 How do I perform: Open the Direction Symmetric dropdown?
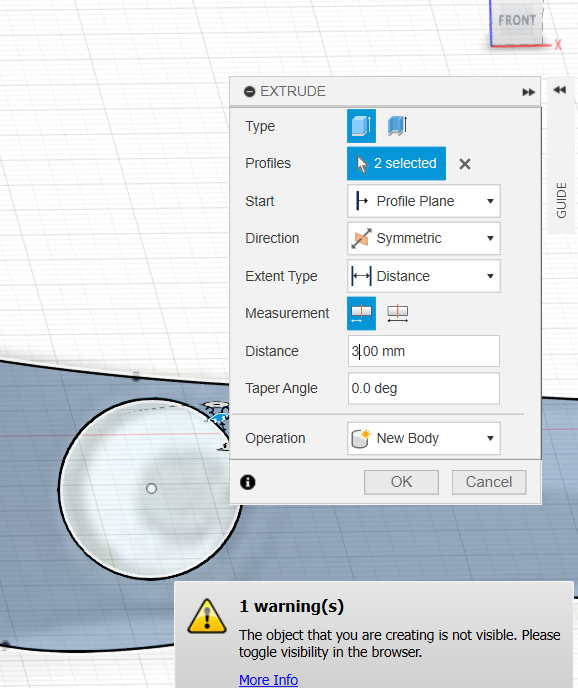(424, 238)
